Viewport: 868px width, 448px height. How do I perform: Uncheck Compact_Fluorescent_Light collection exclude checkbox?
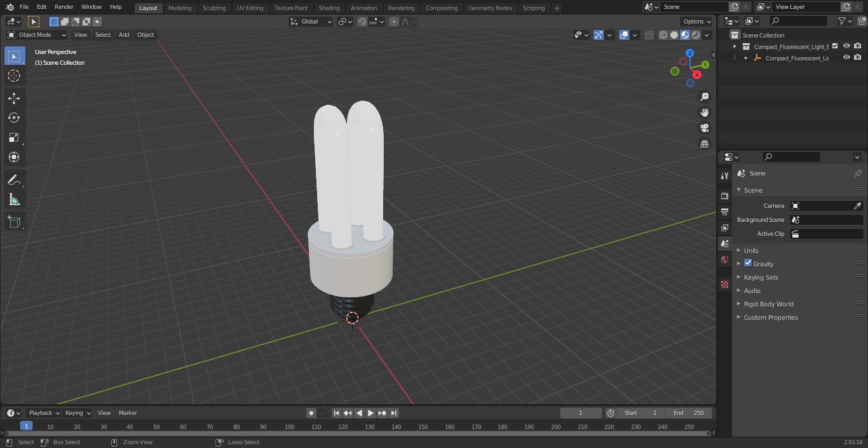835,46
